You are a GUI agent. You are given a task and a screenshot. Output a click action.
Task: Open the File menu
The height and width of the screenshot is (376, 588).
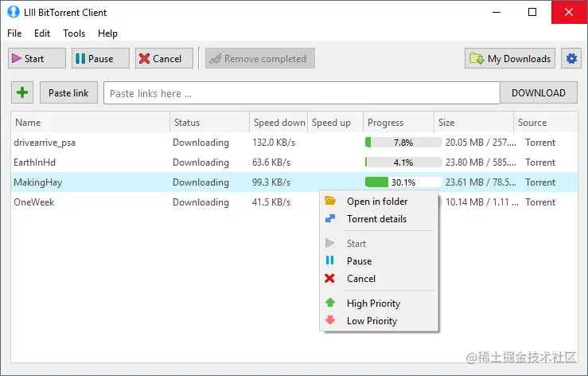(14, 33)
